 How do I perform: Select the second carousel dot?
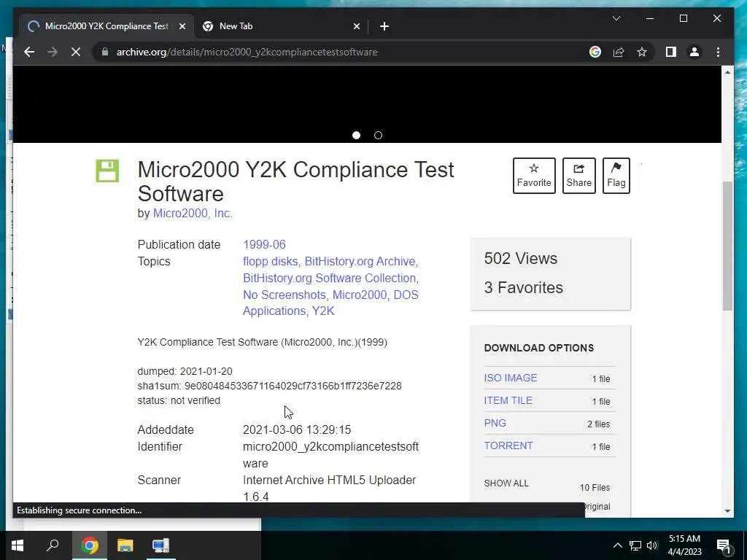(379, 135)
